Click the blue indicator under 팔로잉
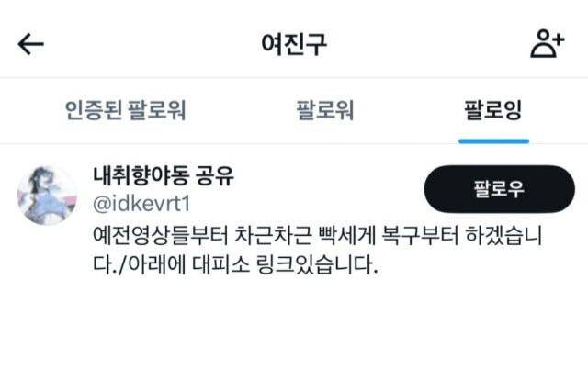Screen dimensions: 588x392 tap(493, 141)
